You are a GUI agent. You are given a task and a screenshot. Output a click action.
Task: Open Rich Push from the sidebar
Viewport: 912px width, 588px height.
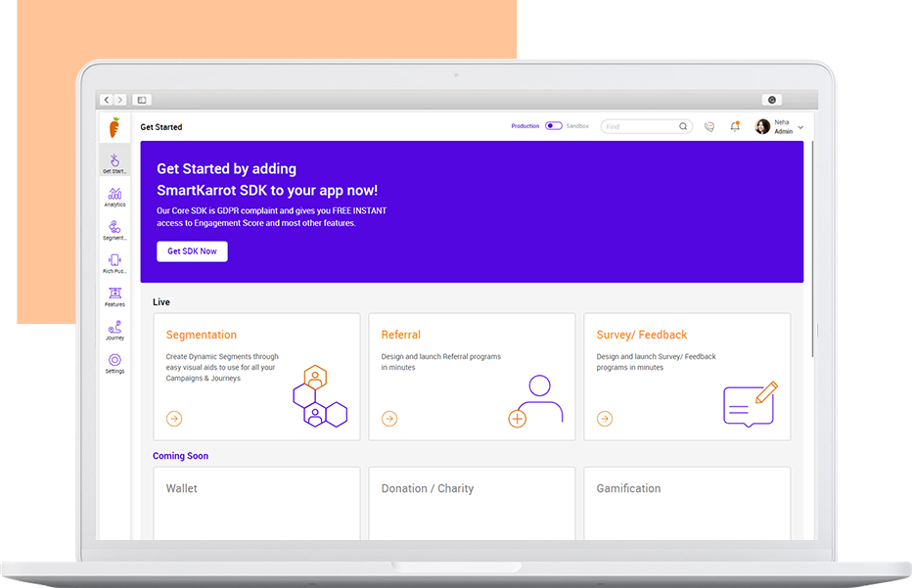click(114, 263)
